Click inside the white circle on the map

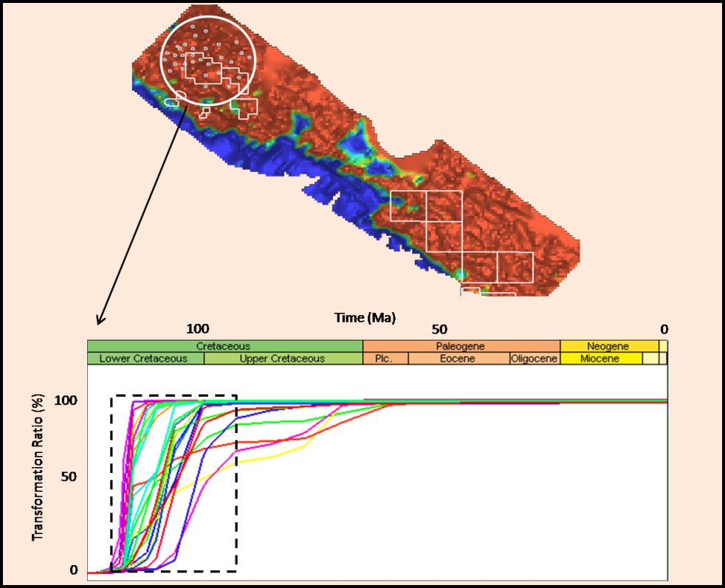pyautogui.click(x=208, y=59)
